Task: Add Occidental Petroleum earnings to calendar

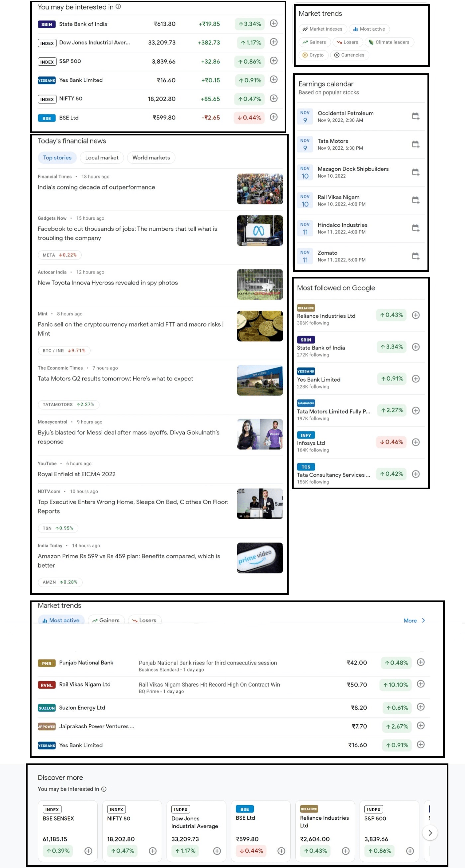Action: [x=416, y=117]
